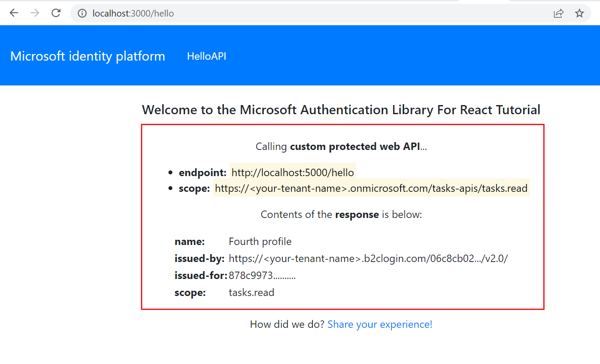Click the name value Fourth profile
Viewport: 600px width, 364px height.
(x=260, y=242)
